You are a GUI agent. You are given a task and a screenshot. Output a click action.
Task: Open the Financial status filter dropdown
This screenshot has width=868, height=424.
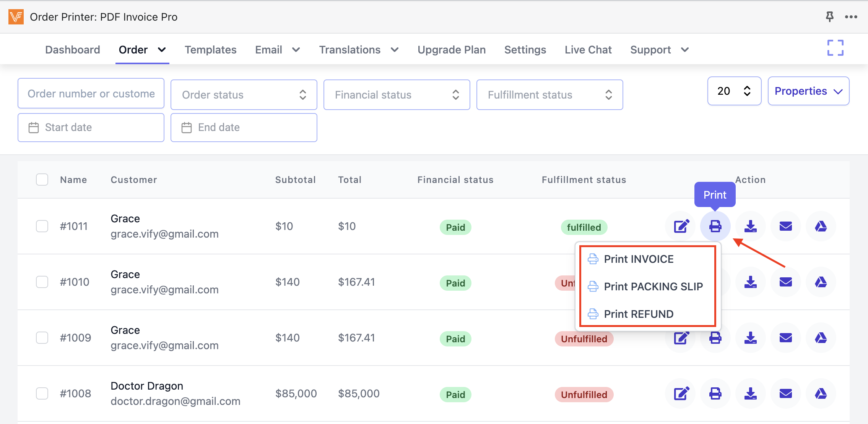click(397, 95)
